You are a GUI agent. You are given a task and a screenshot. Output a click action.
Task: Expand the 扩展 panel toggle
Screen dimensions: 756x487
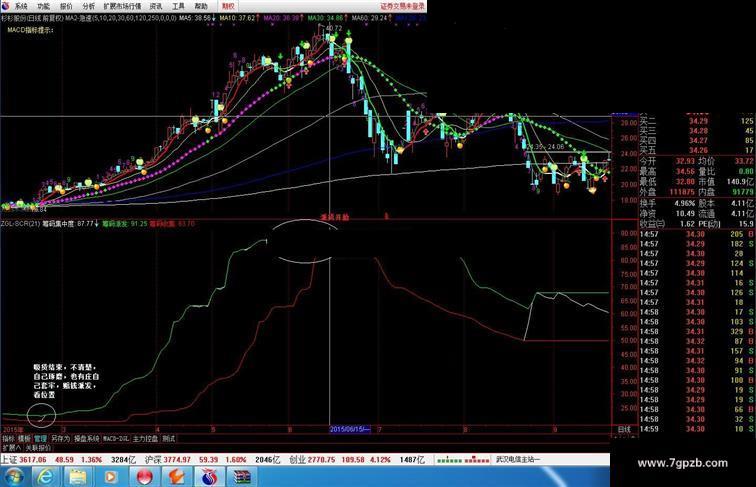pyautogui.click(x=11, y=447)
